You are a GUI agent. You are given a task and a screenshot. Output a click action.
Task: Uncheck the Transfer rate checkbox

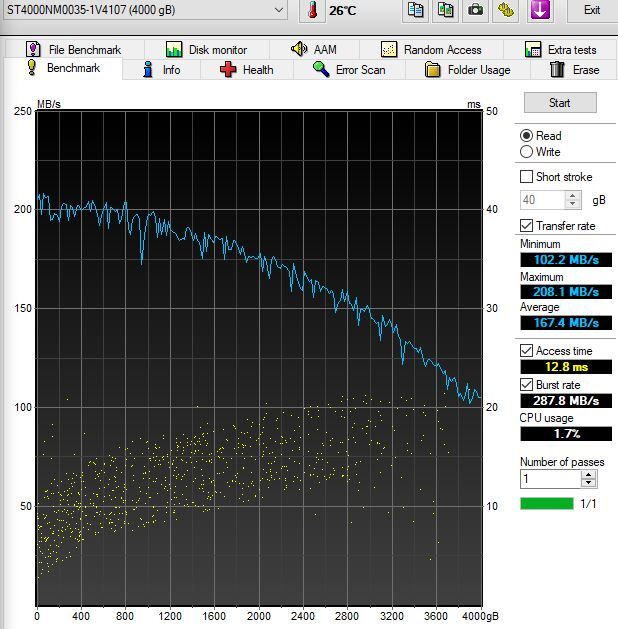point(527,226)
